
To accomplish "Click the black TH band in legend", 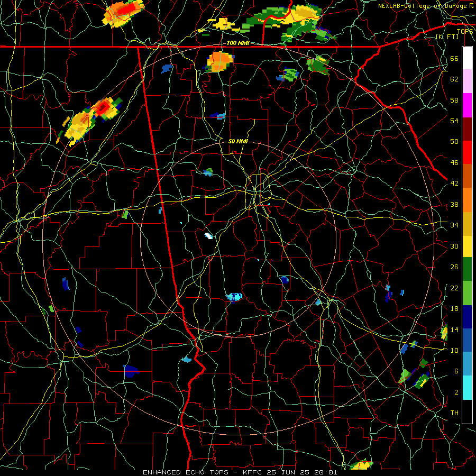I will 467,411.
